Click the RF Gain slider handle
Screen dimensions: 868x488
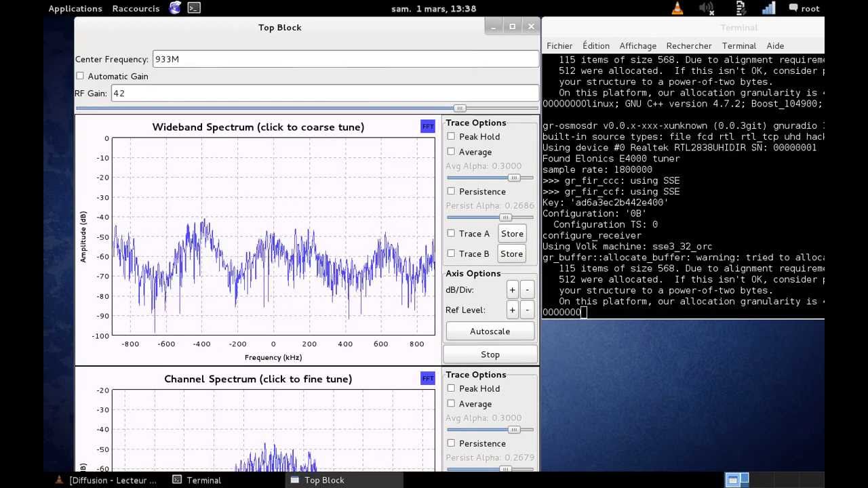tap(460, 108)
